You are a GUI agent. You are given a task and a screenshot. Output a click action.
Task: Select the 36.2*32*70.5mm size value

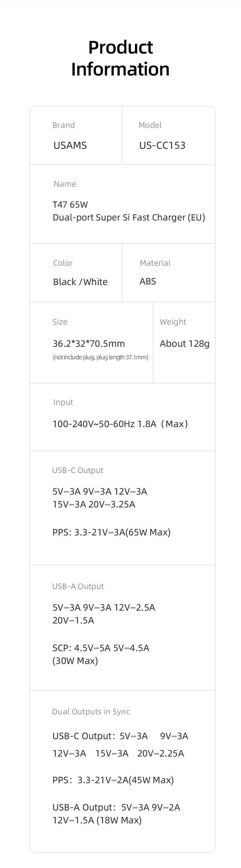point(89,344)
